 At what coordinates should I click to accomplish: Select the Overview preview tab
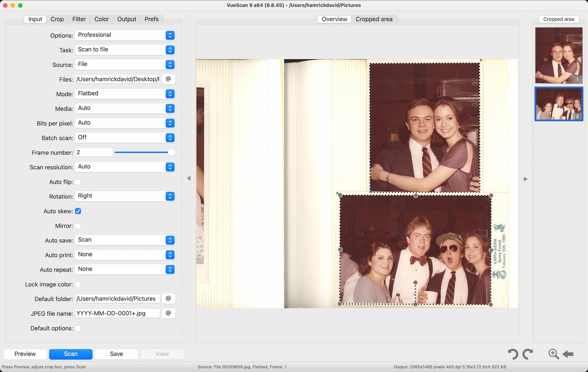pyautogui.click(x=334, y=19)
